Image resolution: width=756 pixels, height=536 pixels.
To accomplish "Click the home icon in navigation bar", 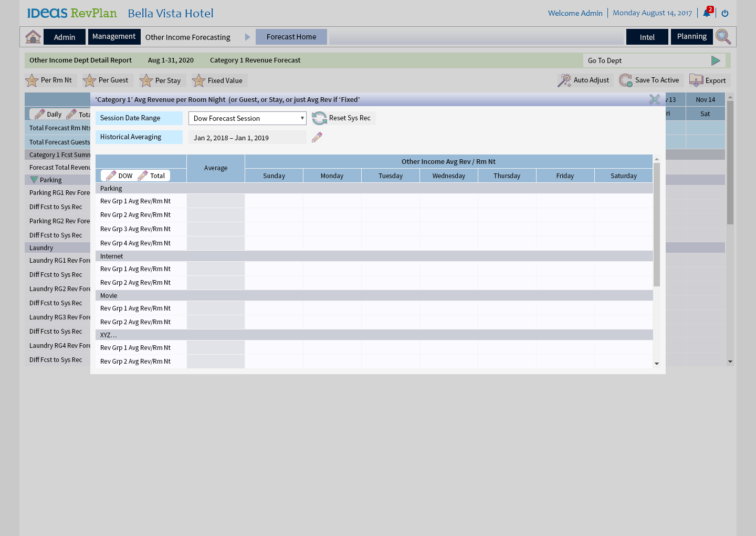I will [x=33, y=37].
